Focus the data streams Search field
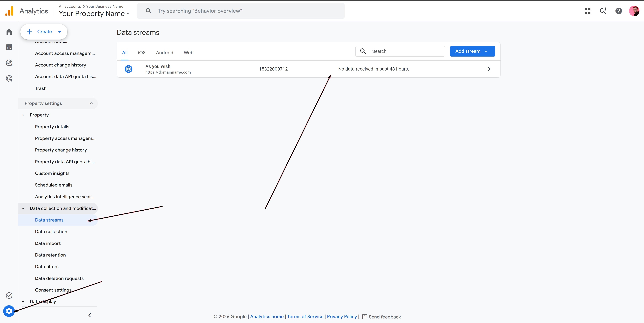The height and width of the screenshot is (323, 644). click(400, 51)
